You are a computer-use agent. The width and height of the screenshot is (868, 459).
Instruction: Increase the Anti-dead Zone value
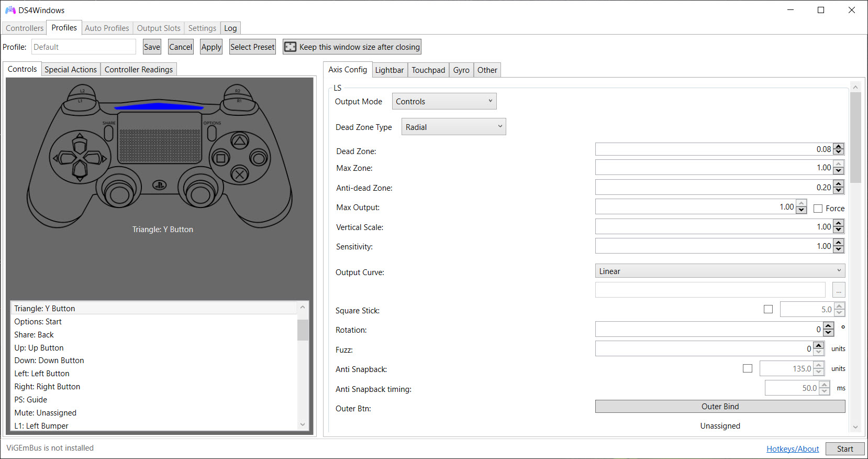[x=838, y=184]
